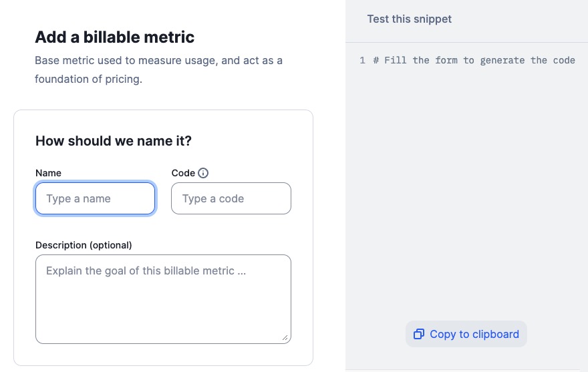588x372 pixels.
Task: Click the 'Description (optional)' label
Action: pyautogui.click(x=84, y=245)
